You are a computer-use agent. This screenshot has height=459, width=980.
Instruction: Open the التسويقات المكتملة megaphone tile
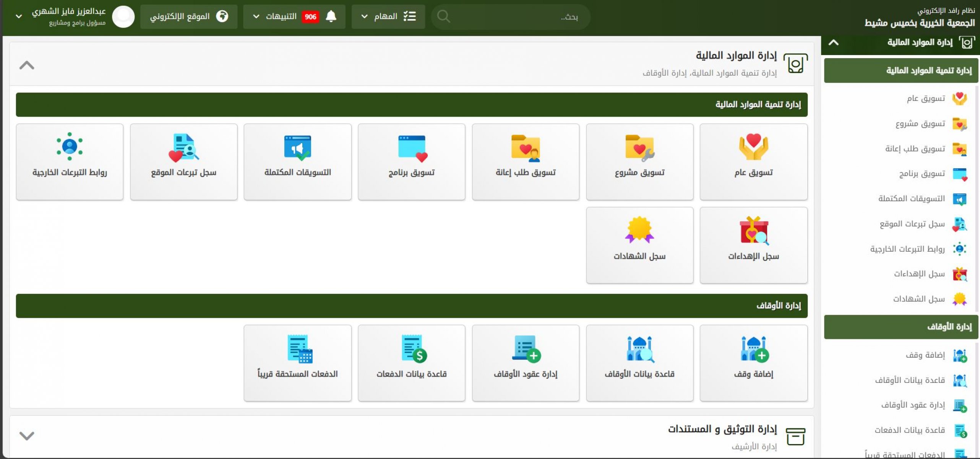(297, 161)
